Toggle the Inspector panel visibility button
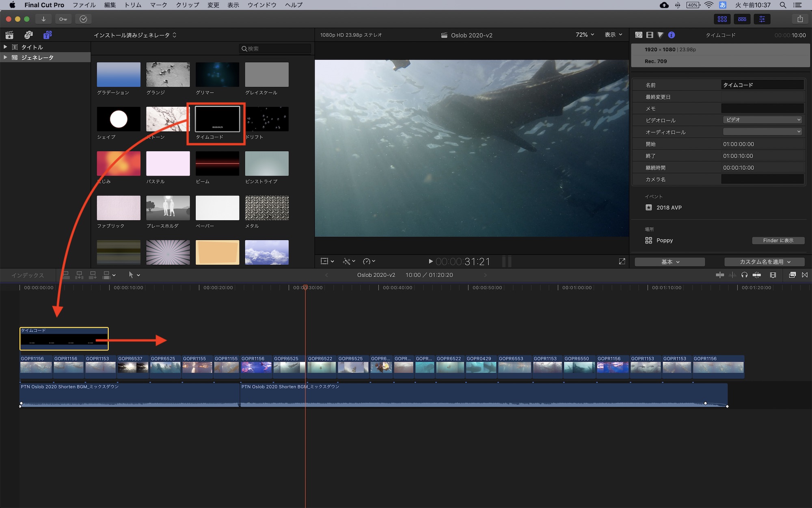 click(x=762, y=19)
